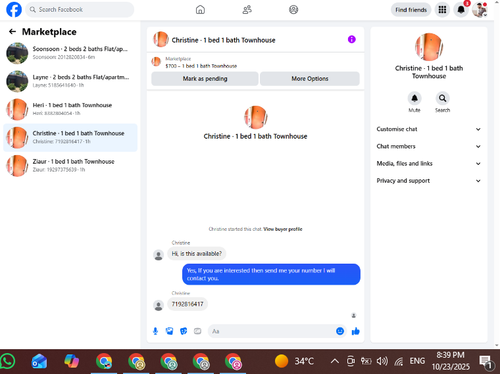
Task: Open network Wi-Fi icon in system tray
Action: (x=399, y=361)
